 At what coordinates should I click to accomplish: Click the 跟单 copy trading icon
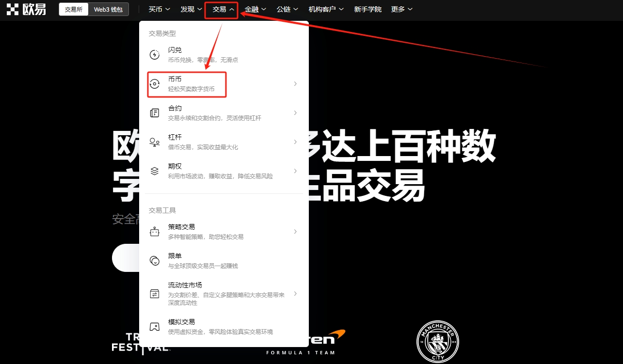tap(155, 261)
